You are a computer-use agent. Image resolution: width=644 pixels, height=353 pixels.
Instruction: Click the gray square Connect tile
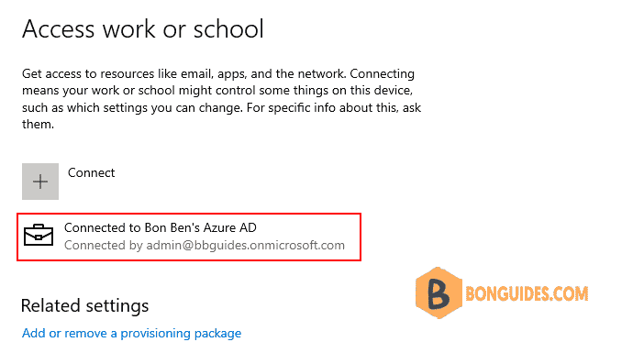point(40,182)
